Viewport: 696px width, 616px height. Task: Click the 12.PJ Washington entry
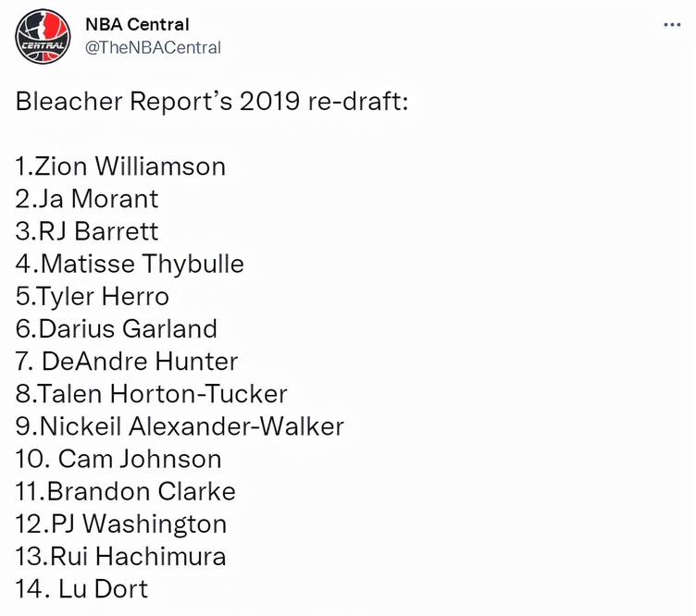pos(120,524)
